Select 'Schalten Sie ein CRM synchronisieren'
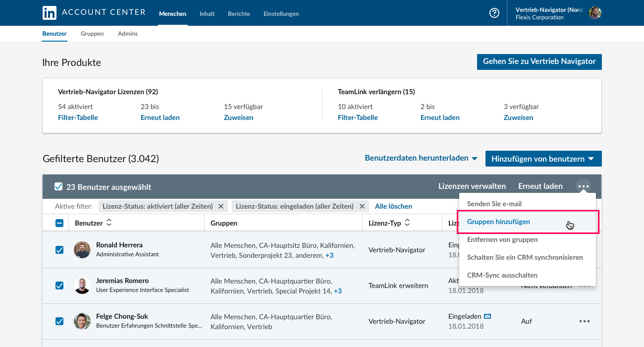644x347 pixels. [x=528, y=257]
